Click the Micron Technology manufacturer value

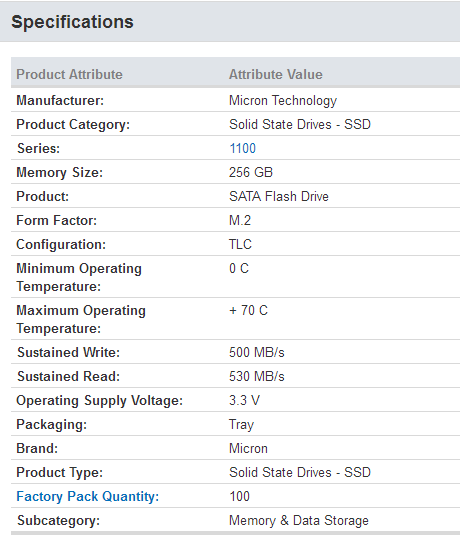[x=283, y=101]
